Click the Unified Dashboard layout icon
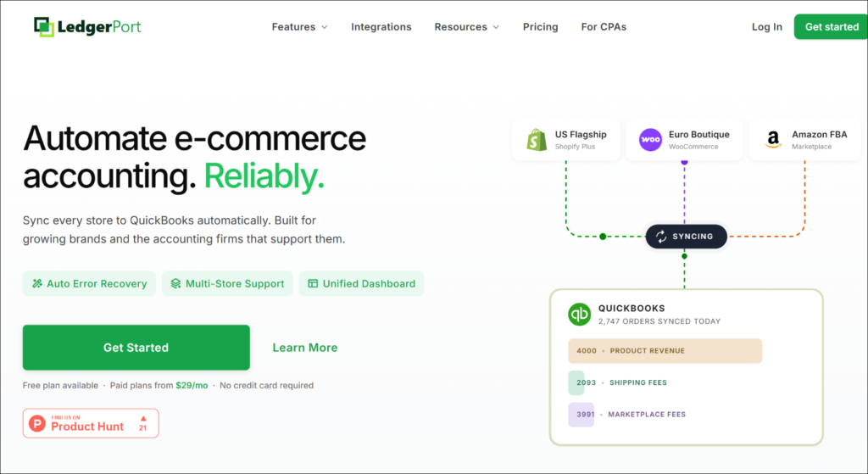Image resolution: width=868 pixels, height=474 pixels. (313, 283)
